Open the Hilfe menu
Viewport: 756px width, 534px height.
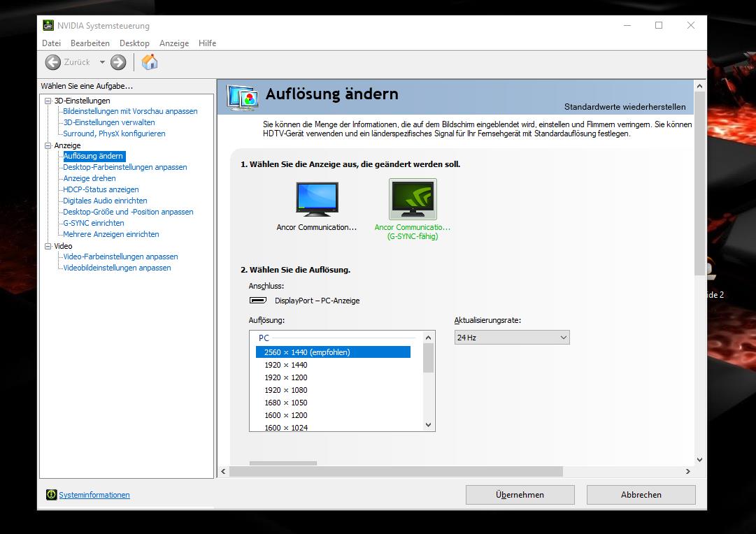(207, 43)
